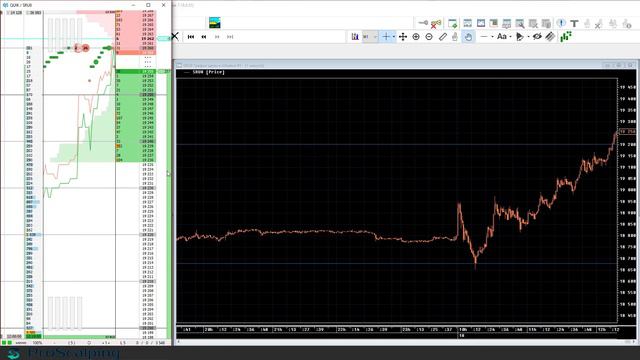Screen dimensions: 640x360
Task: Expand the arrow marker dropdown arrow
Action: [x=528, y=37]
